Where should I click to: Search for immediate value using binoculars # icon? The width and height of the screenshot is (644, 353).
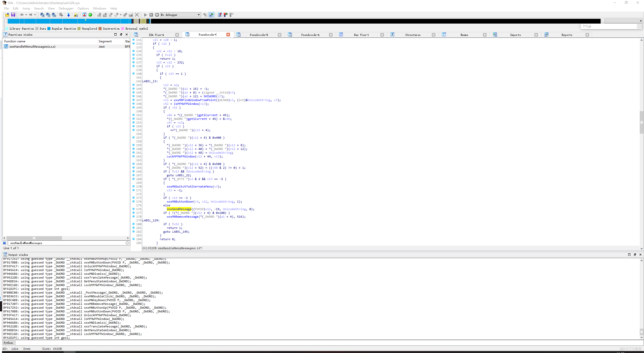pos(42,15)
